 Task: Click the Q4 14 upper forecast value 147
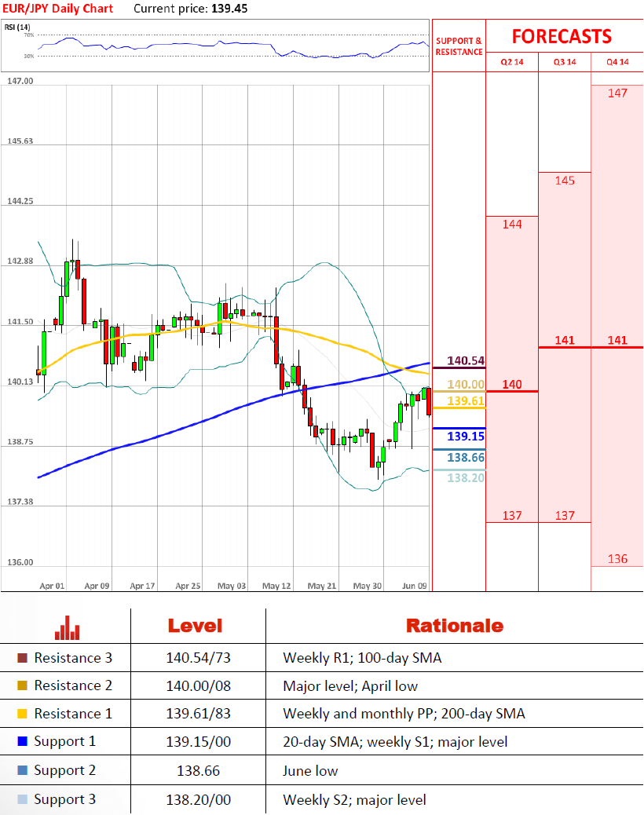tap(617, 93)
